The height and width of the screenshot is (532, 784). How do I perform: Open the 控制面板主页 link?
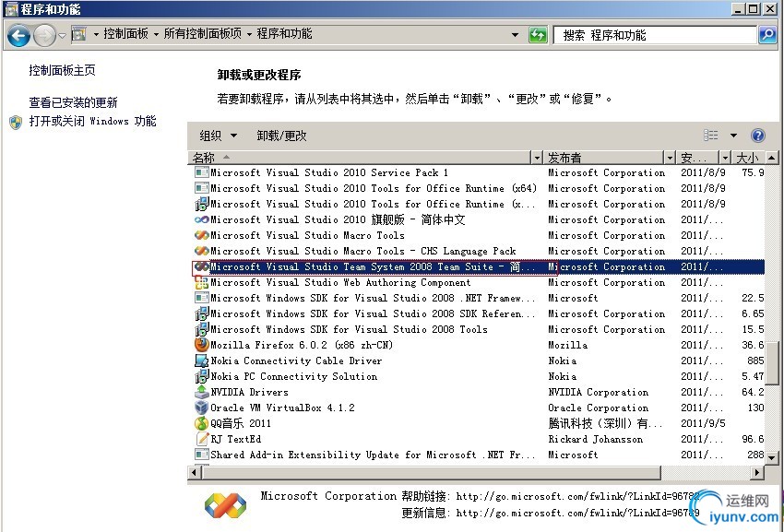pos(62,70)
